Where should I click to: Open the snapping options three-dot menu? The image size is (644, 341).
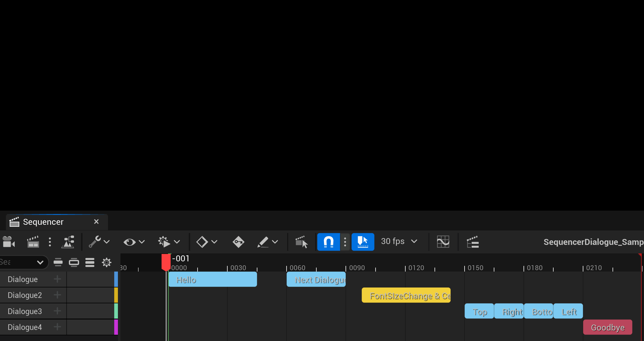coord(345,242)
